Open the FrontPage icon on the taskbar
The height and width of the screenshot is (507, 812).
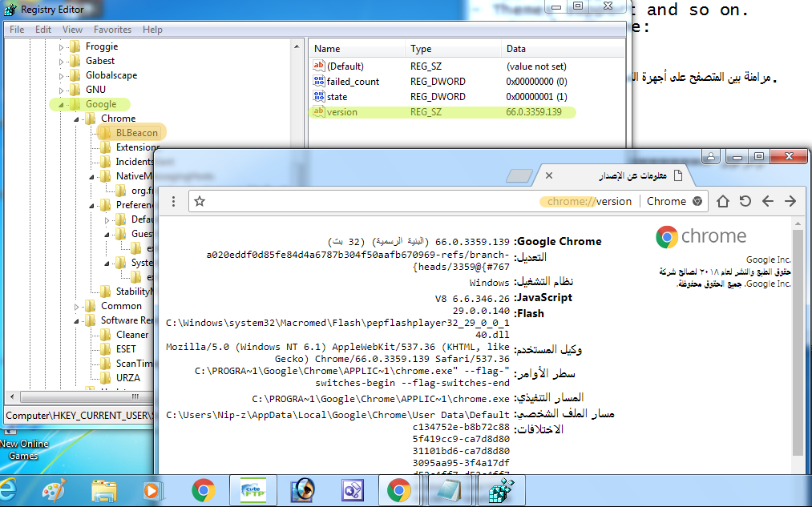click(352, 490)
